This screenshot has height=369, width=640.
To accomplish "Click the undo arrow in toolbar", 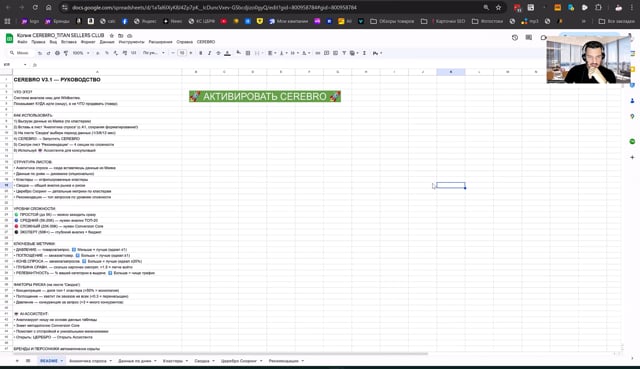I will (40, 53).
